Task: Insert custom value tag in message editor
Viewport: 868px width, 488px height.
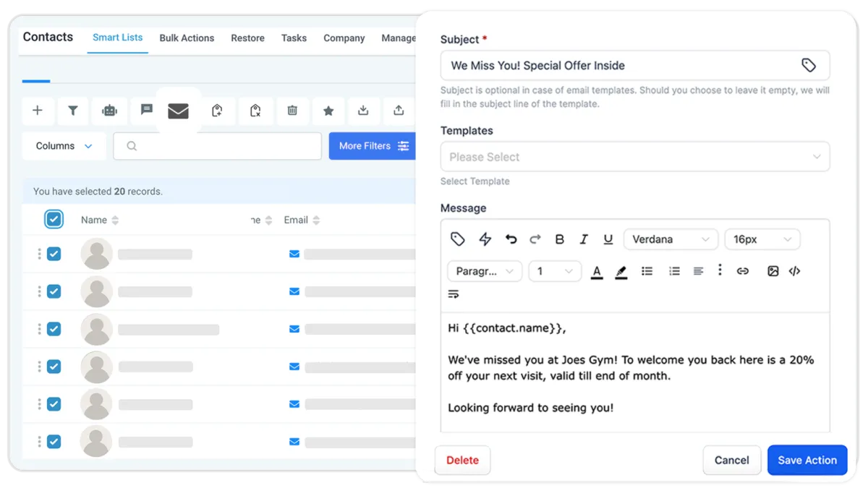Action: (x=457, y=239)
